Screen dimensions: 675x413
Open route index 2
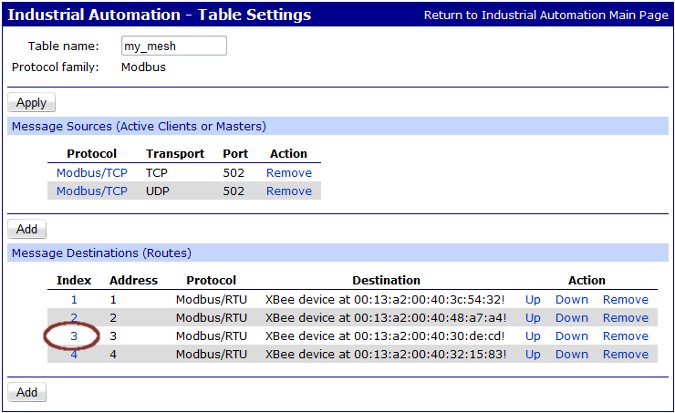click(x=73, y=318)
